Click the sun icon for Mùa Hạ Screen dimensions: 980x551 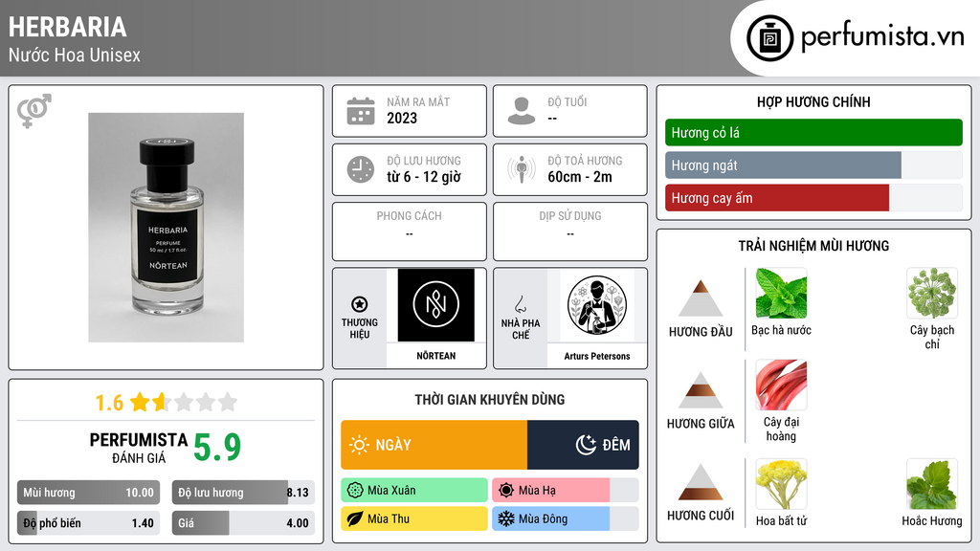point(506,491)
